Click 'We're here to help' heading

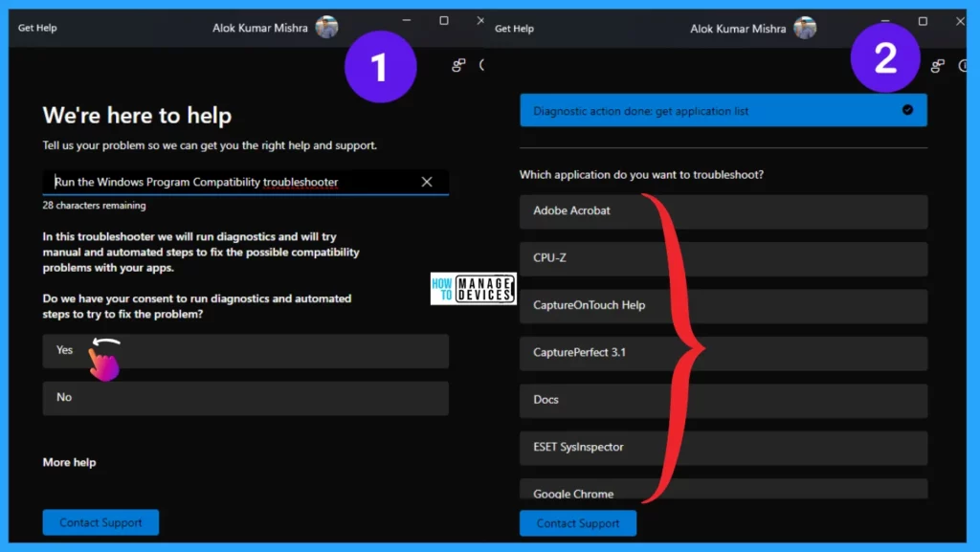(x=138, y=116)
